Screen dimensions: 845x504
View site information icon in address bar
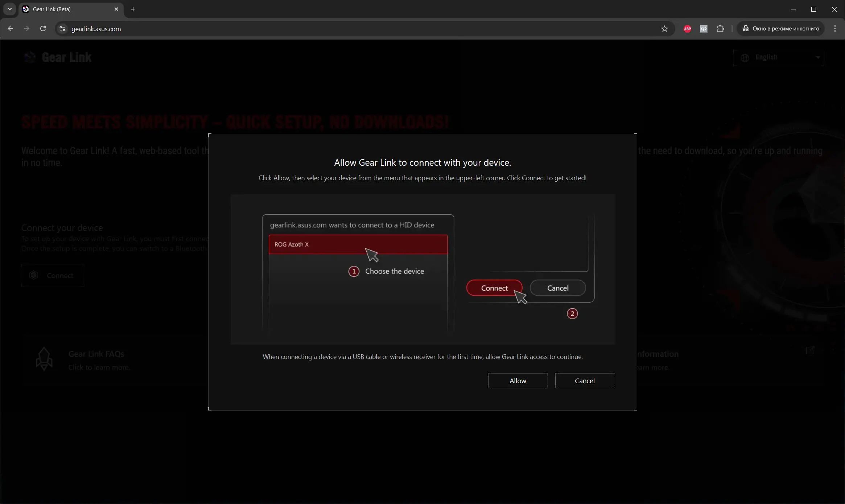(x=62, y=29)
